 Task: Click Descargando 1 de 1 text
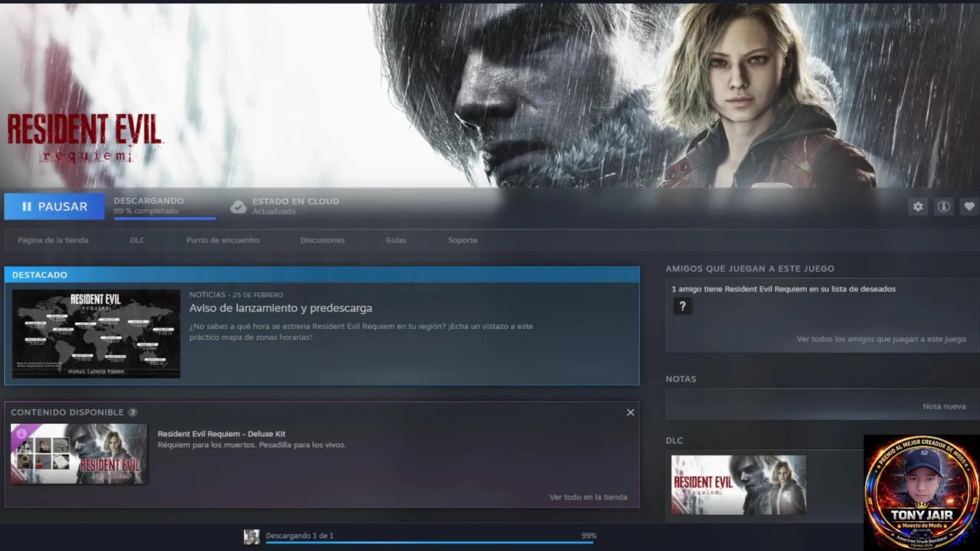pyautogui.click(x=299, y=536)
